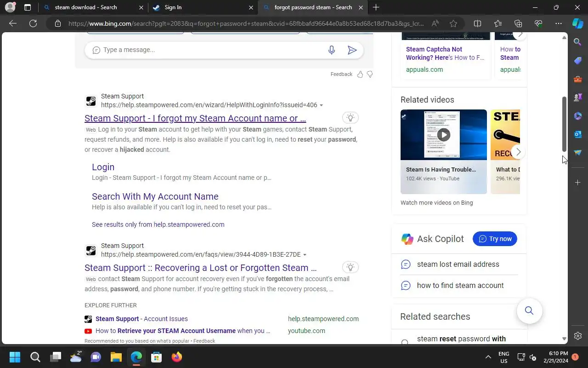This screenshot has width=588, height=368.
Task: Open the sidebar Microsoft 365 icon
Action: pos(578,115)
